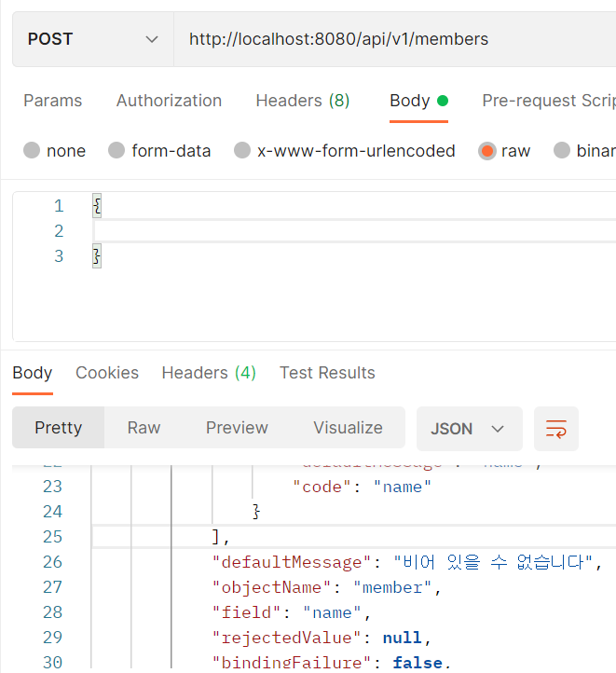
Task: Open the Pre-request Script tab
Action: click(x=548, y=101)
